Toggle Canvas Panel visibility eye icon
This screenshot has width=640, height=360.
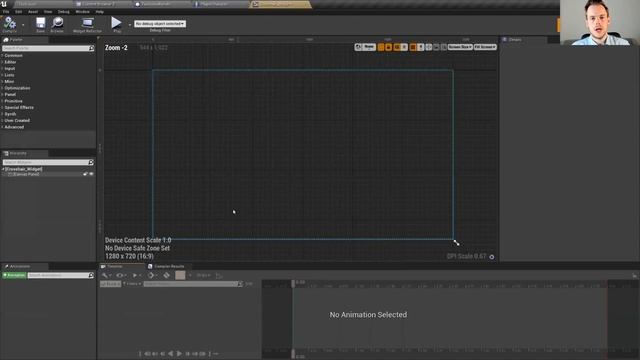(x=91, y=174)
